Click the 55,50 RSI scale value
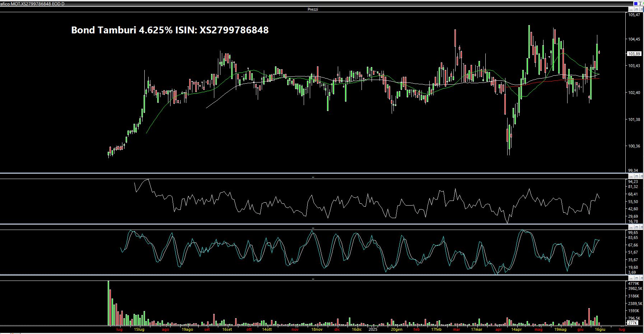This screenshot has height=334, width=644. [633, 202]
